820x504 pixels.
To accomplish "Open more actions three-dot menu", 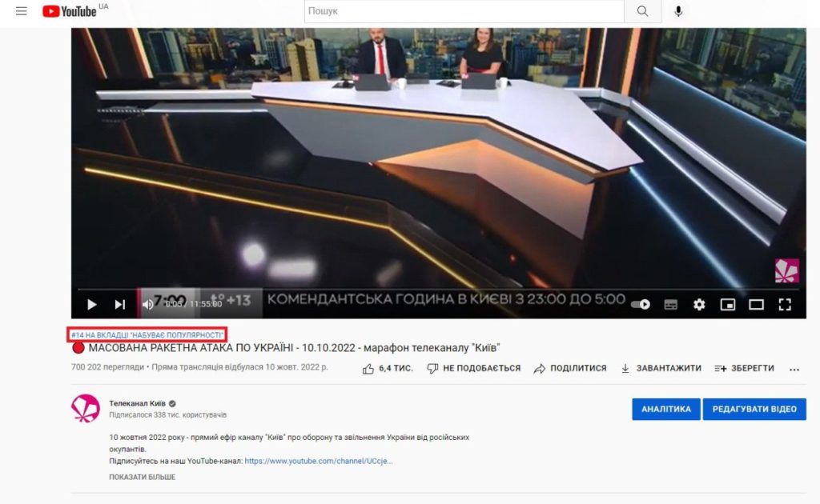I will pyautogui.click(x=794, y=370).
